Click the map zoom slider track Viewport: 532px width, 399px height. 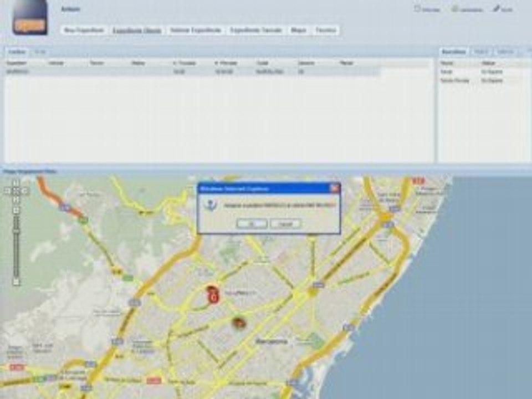coord(16,247)
